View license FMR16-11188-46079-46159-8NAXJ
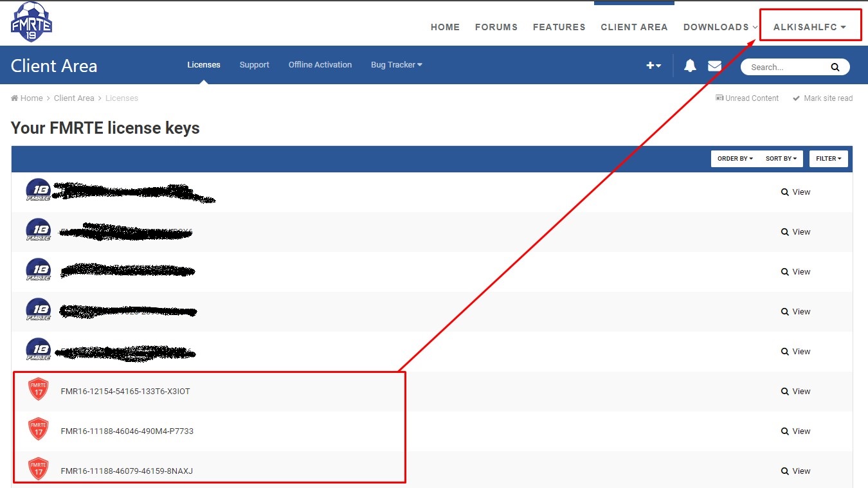 [795, 471]
